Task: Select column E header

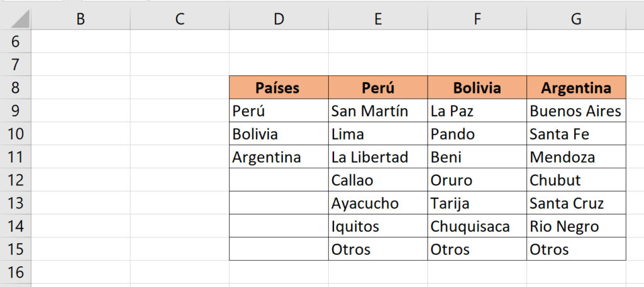Action: 378,19
